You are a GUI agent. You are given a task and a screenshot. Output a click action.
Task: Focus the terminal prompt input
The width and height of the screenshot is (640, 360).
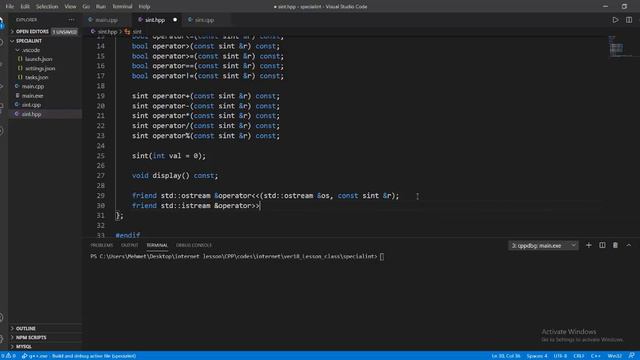382,257
